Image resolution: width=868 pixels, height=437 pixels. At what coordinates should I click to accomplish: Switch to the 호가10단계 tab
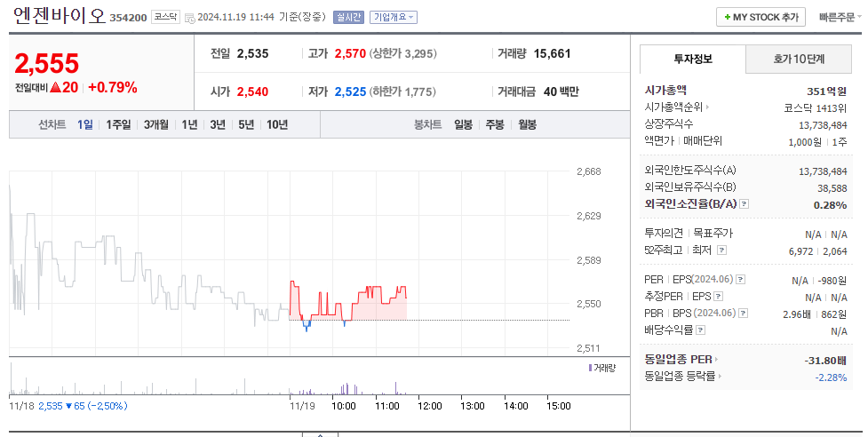[x=799, y=59]
